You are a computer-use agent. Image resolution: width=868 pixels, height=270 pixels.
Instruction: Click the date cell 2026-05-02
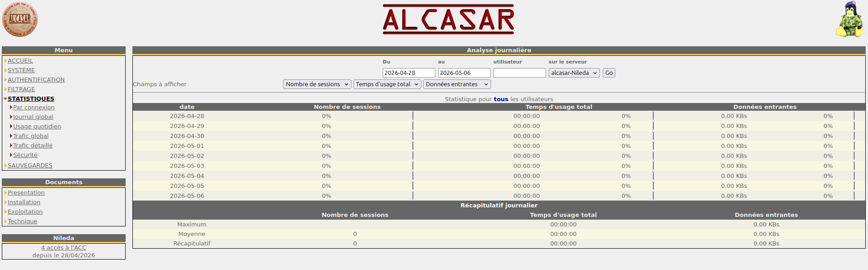tap(187, 156)
